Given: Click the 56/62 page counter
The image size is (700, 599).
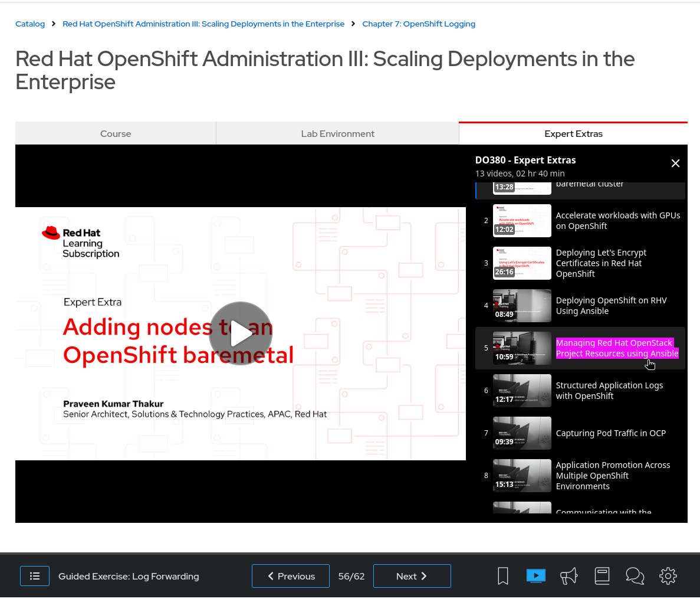Looking at the screenshot, I should click(x=351, y=576).
